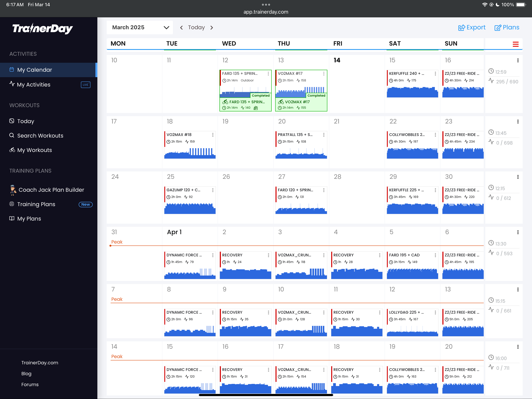Viewport: 532px width, 399px height.
Task: Advance to next period with right chevron
Action: click(x=212, y=28)
